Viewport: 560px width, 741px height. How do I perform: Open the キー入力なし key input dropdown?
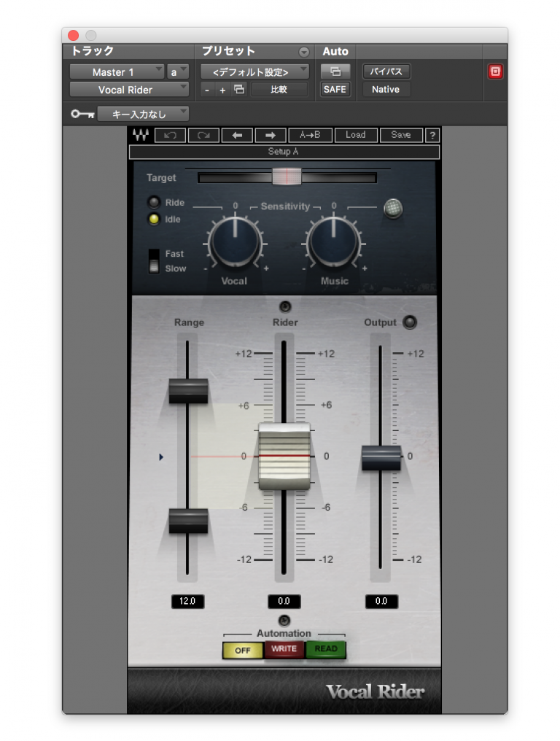click(x=143, y=114)
